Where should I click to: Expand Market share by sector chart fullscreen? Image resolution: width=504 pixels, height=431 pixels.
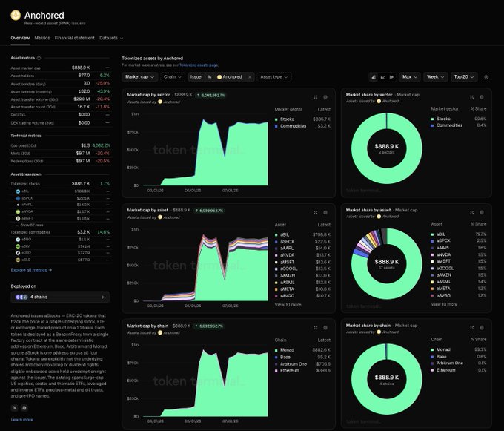pyautogui.click(x=472, y=97)
